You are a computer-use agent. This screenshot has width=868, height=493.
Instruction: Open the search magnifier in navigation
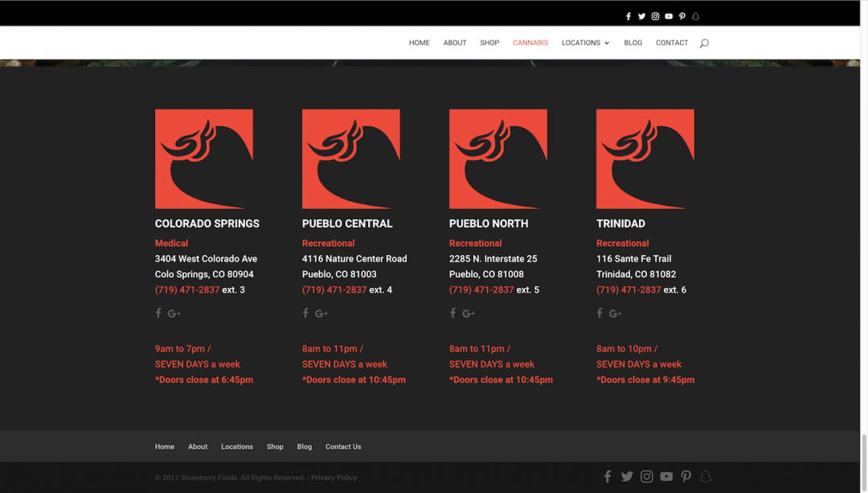(x=704, y=43)
